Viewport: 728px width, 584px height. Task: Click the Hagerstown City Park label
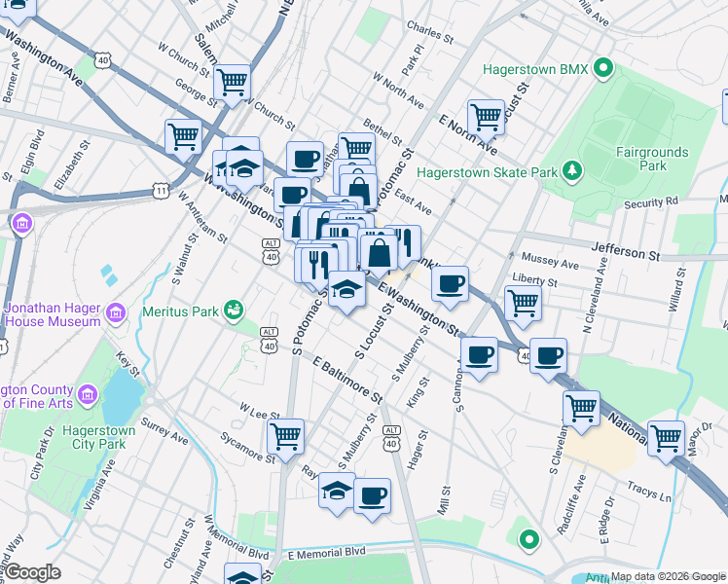(x=99, y=437)
